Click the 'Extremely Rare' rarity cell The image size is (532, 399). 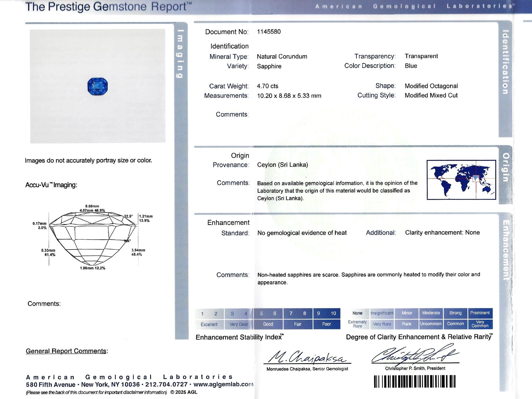click(357, 324)
